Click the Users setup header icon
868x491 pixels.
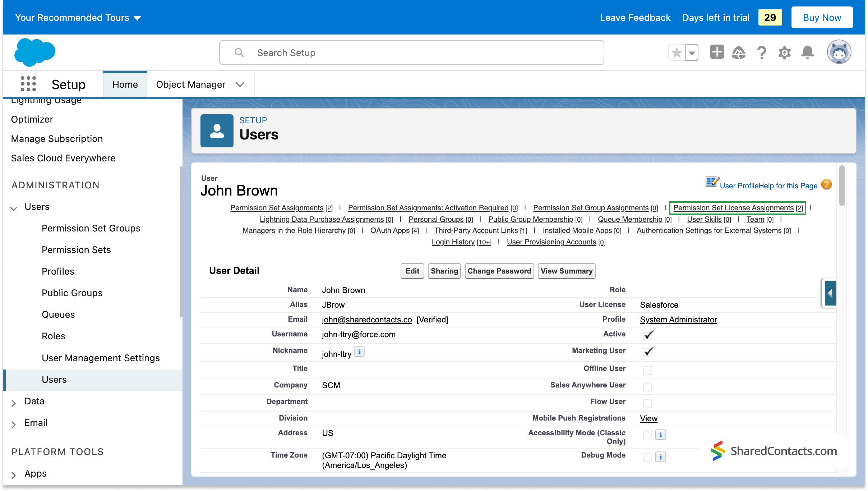tap(217, 130)
